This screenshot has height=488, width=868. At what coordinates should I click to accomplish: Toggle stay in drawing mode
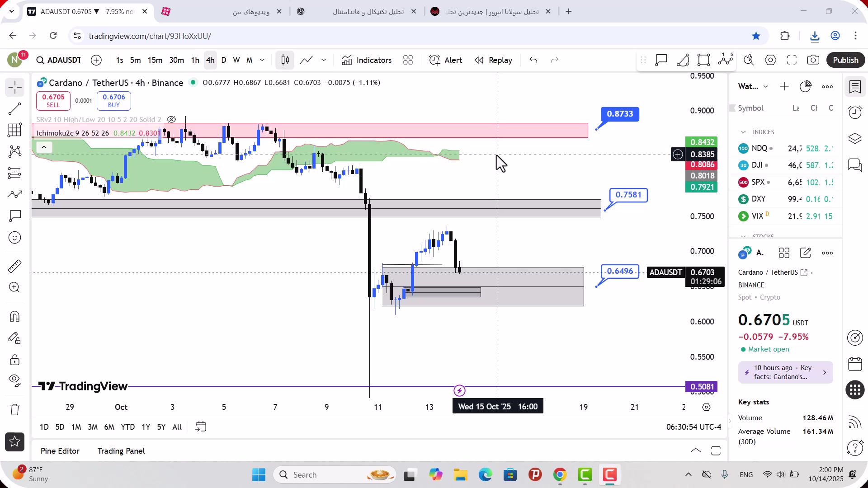(x=15, y=338)
